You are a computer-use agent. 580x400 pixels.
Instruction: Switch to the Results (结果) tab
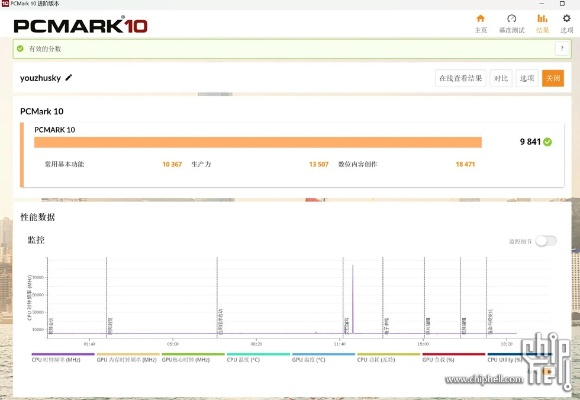tap(542, 23)
